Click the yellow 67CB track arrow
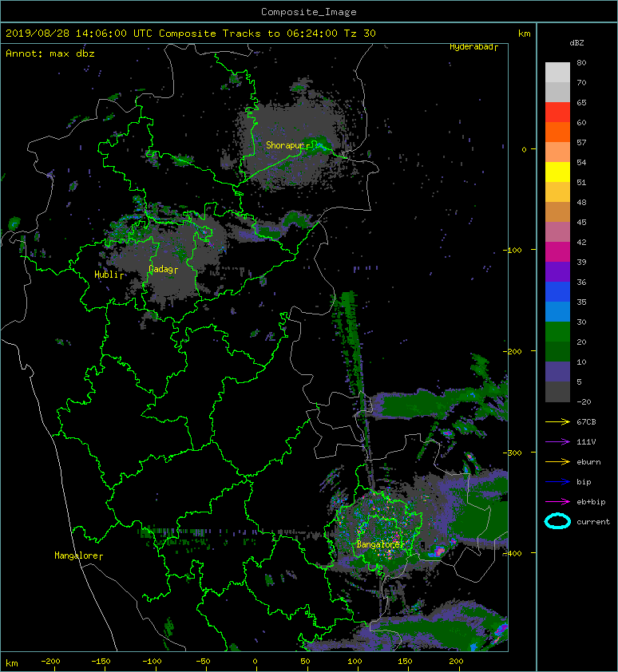 [x=557, y=421]
